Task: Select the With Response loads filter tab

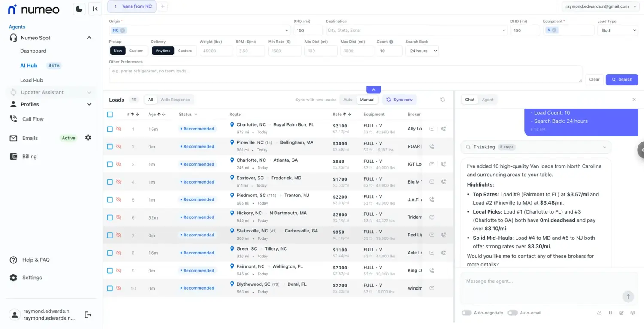Action: pos(175,100)
